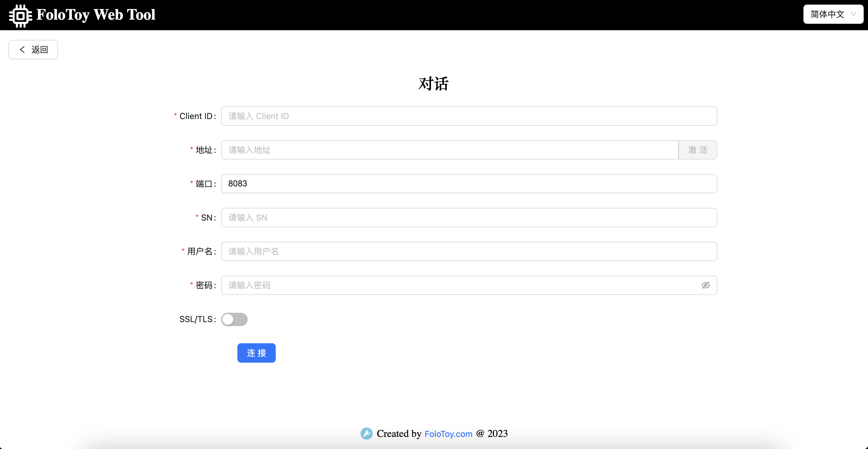Turn on SSL/TLS connection option
The width and height of the screenshot is (868, 449).
click(235, 319)
